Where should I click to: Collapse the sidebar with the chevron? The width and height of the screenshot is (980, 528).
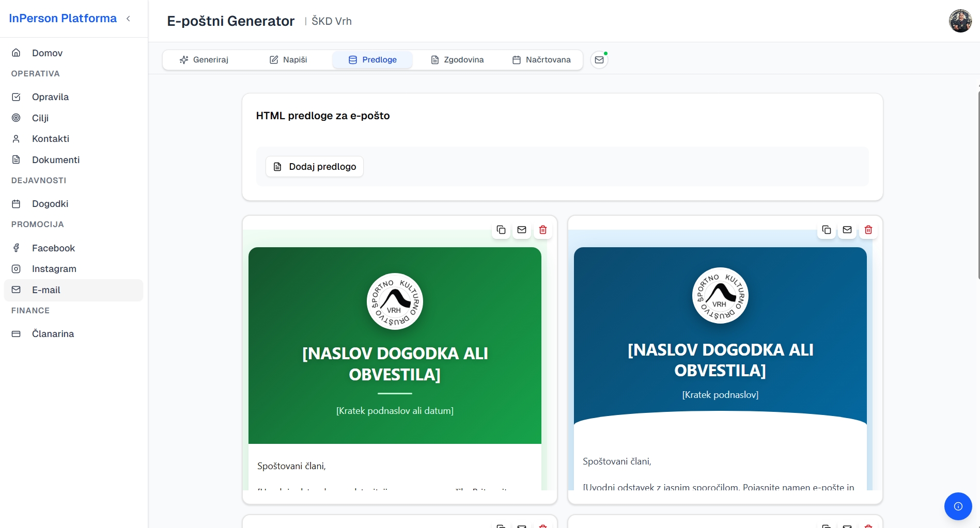(128, 19)
